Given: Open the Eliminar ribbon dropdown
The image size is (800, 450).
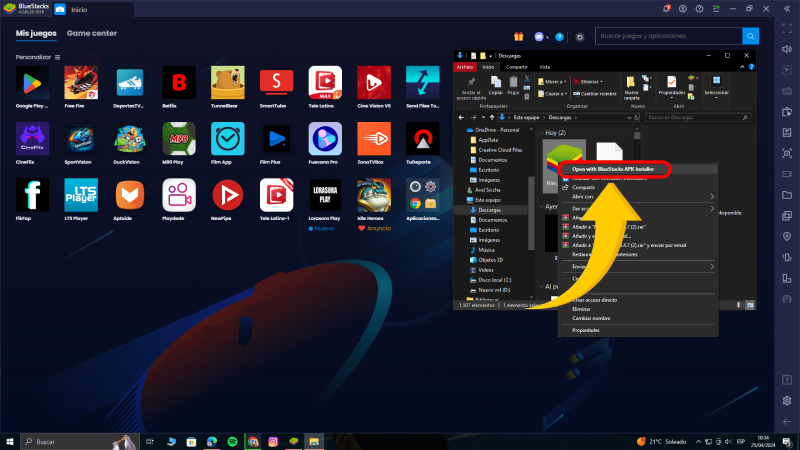Looking at the screenshot, I should point(588,82).
